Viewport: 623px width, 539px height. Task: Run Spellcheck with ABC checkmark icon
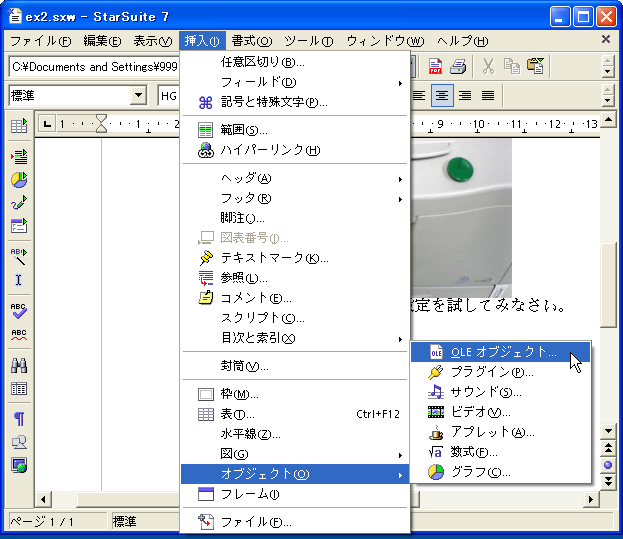tap(19, 310)
